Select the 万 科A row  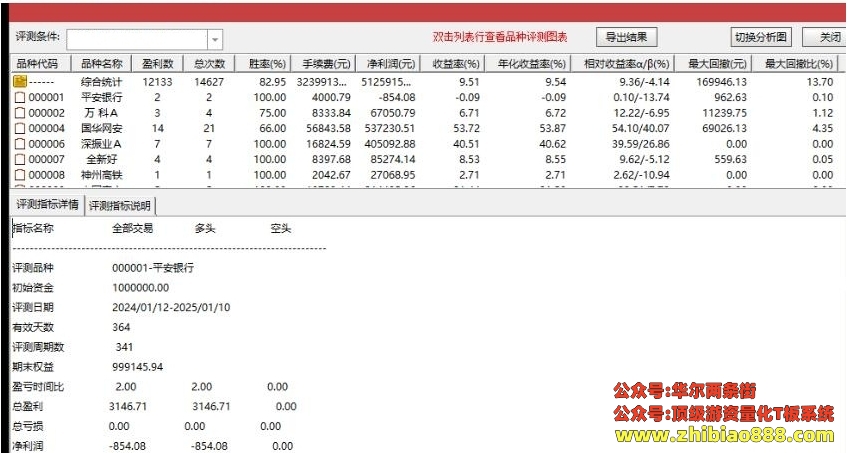(428, 113)
